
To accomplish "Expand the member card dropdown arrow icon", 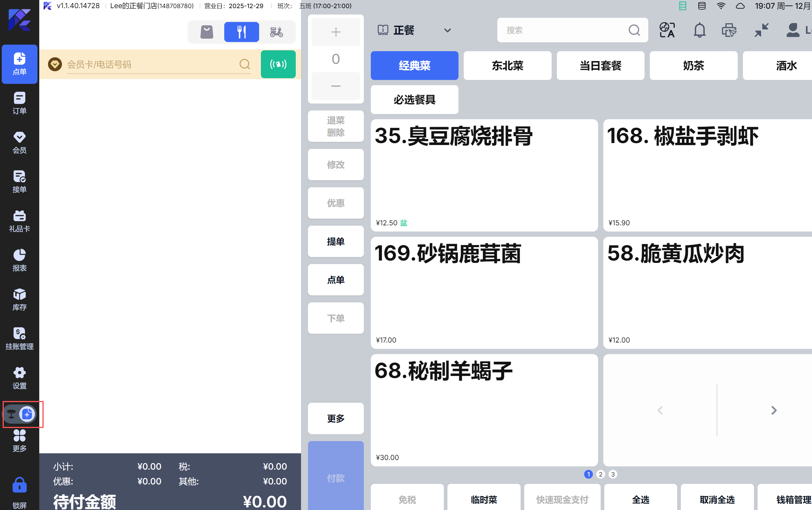I will coord(55,64).
